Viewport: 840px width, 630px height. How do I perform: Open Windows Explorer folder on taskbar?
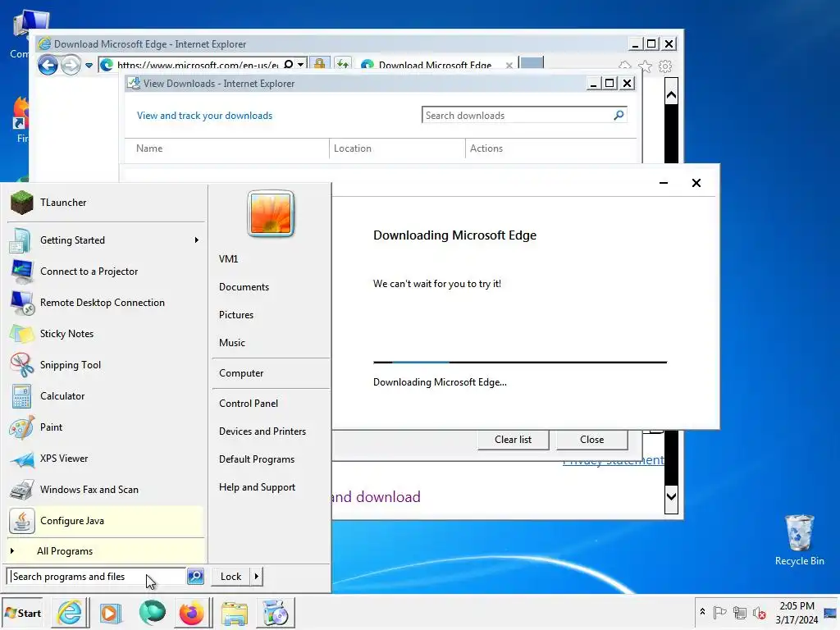coord(234,613)
